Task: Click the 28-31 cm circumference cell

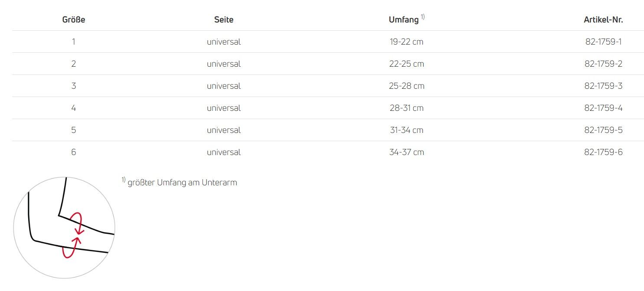Action: (x=406, y=108)
